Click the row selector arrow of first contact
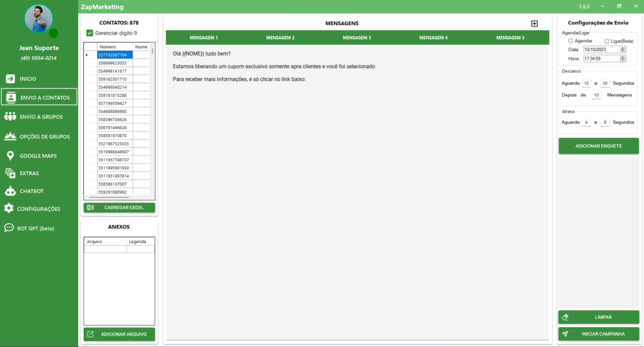Viewport: 644px width, 347px height. [87, 55]
